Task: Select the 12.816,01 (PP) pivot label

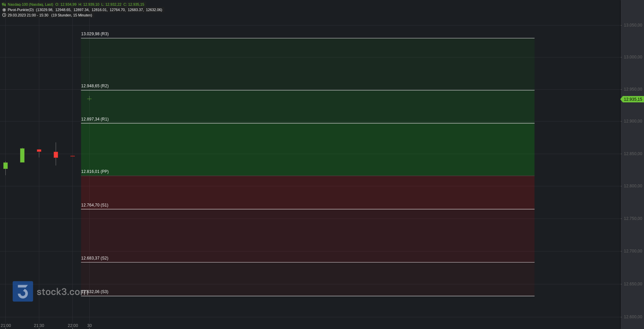Action: coord(95,172)
